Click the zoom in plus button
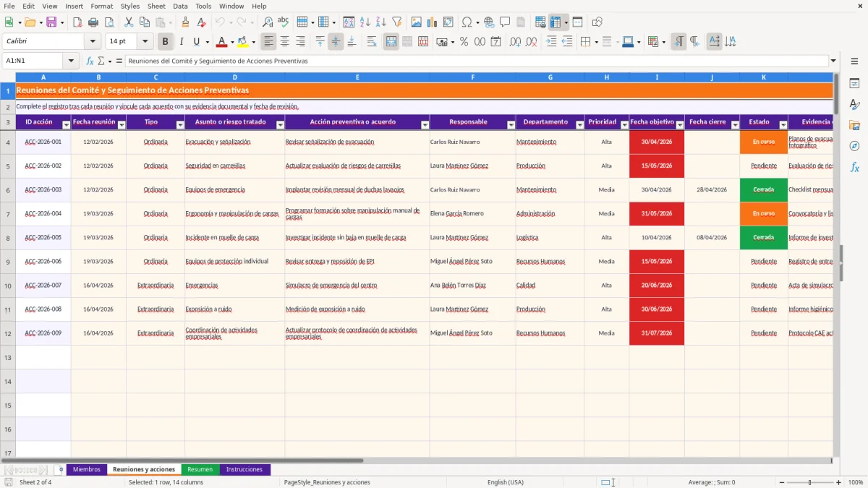The image size is (868, 488). pos(839,482)
